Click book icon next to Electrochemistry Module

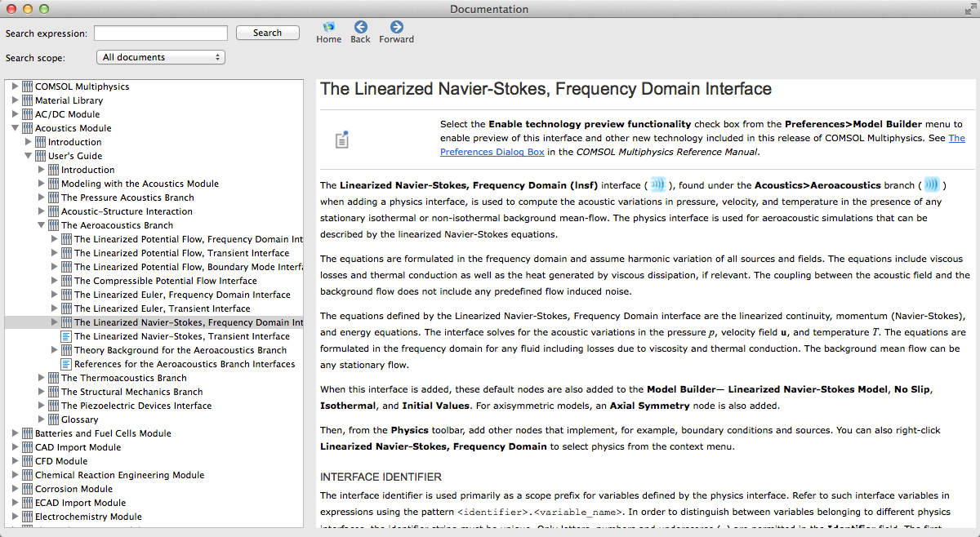pos(28,517)
